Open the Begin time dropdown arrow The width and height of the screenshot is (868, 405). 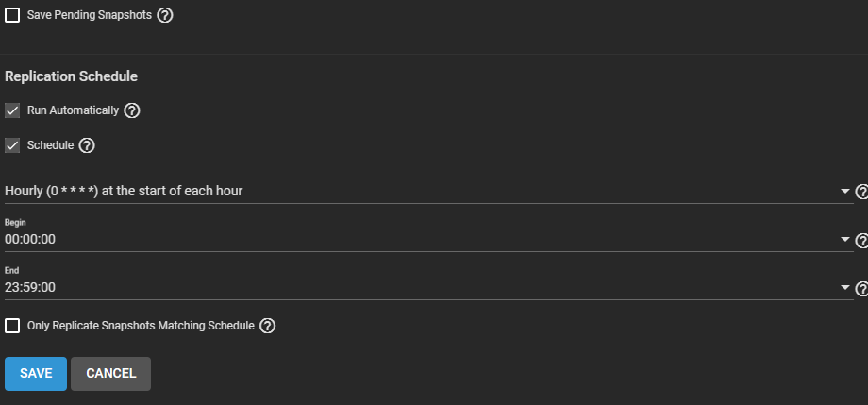pos(845,240)
